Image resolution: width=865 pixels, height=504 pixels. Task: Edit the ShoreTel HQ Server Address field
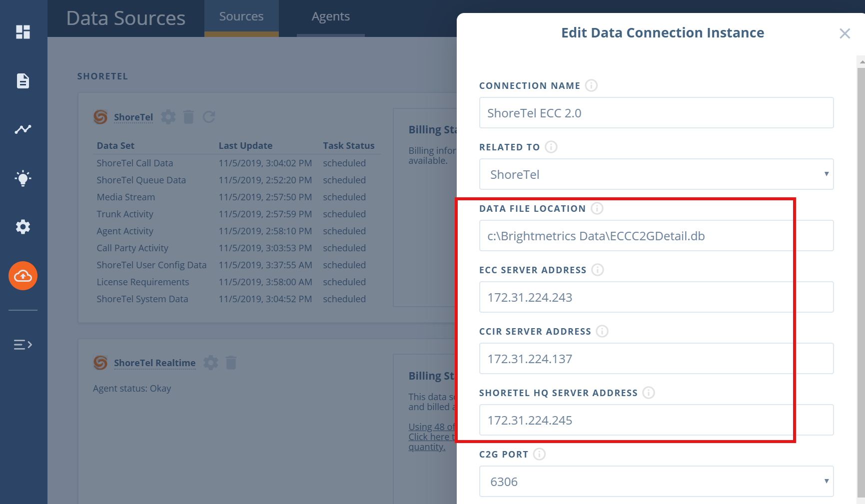[x=656, y=420]
